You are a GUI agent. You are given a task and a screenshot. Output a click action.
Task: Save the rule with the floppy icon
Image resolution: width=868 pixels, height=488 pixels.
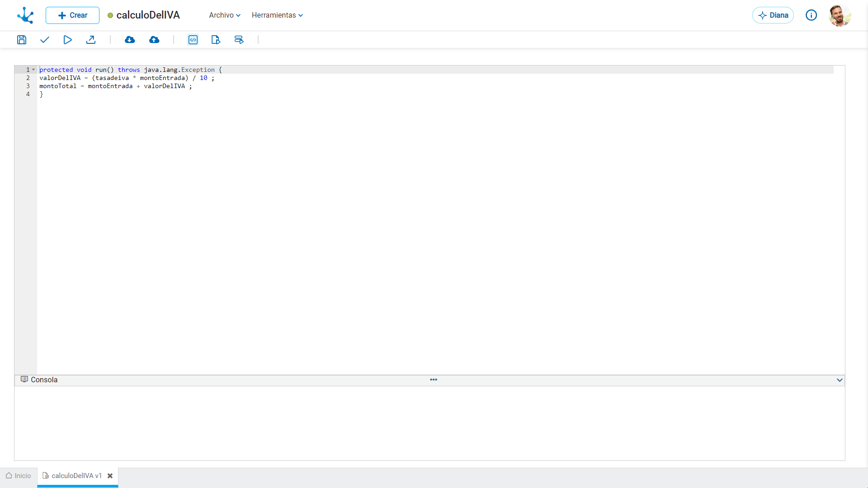click(x=22, y=40)
